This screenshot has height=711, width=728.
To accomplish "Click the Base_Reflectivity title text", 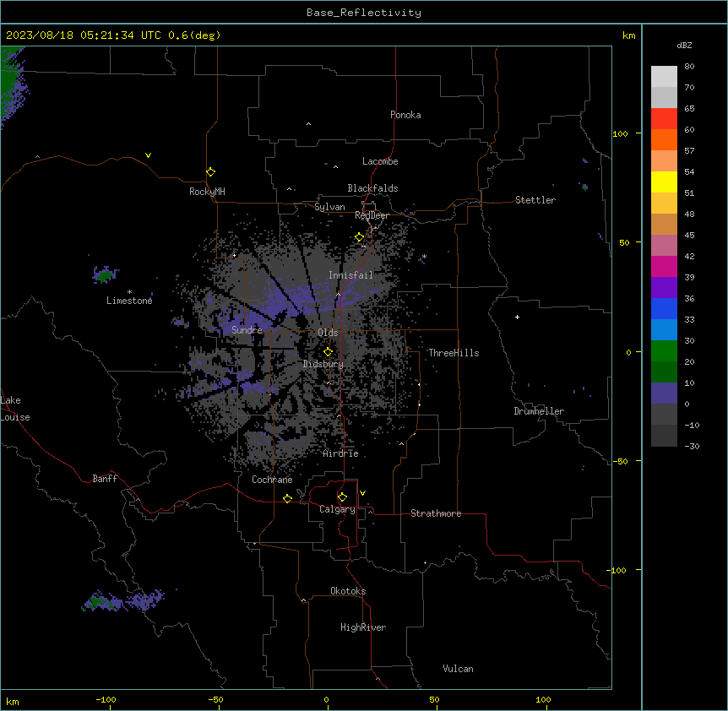I will [x=364, y=13].
